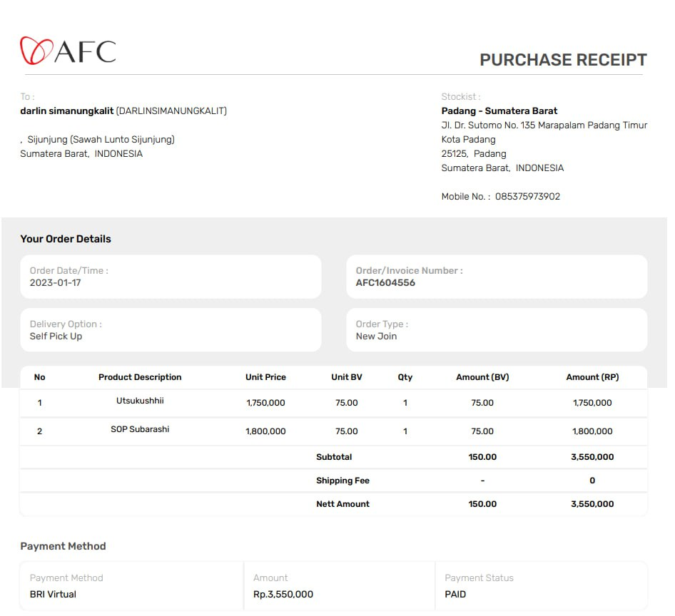The width and height of the screenshot is (675, 616).
Task: Click the Order Type New Join field
Action: coord(376,336)
